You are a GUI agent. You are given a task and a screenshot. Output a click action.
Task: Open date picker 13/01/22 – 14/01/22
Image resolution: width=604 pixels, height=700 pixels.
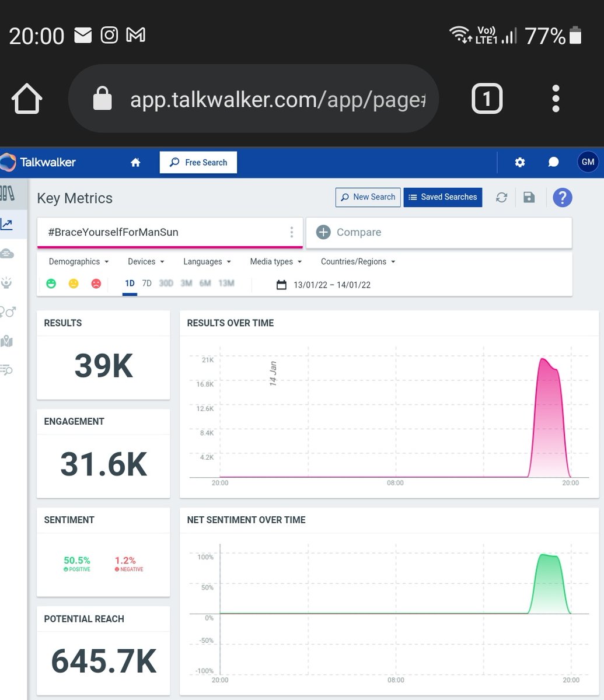pyautogui.click(x=323, y=285)
